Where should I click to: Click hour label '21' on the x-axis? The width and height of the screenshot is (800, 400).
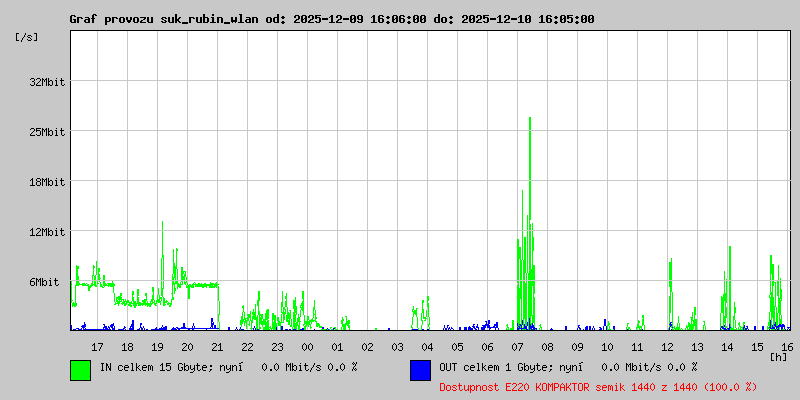pyautogui.click(x=217, y=347)
